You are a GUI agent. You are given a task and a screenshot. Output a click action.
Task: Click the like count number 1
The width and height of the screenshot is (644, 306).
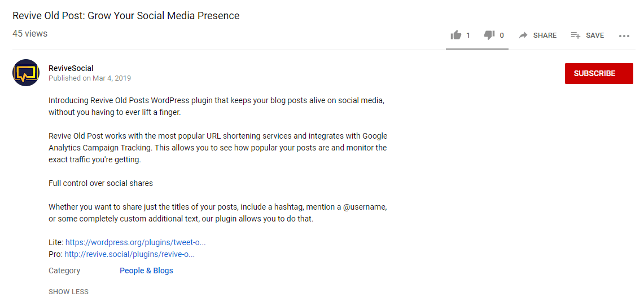pos(468,36)
